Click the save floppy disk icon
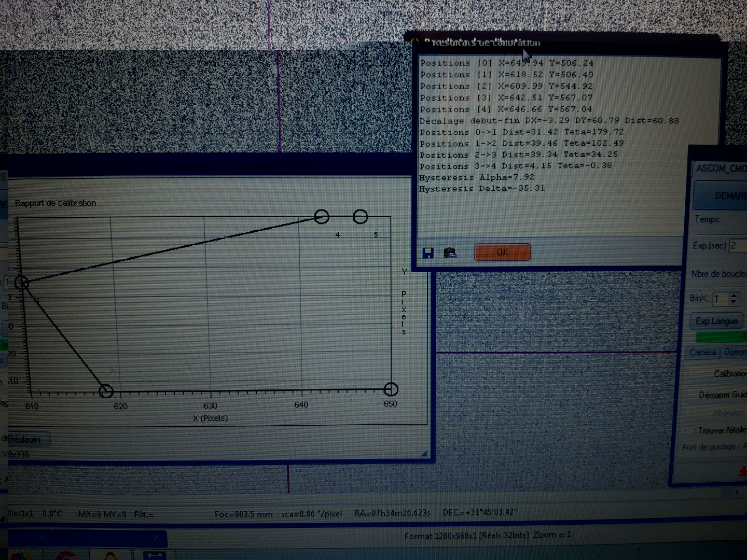The image size is (747, 560). click(428, 253)
